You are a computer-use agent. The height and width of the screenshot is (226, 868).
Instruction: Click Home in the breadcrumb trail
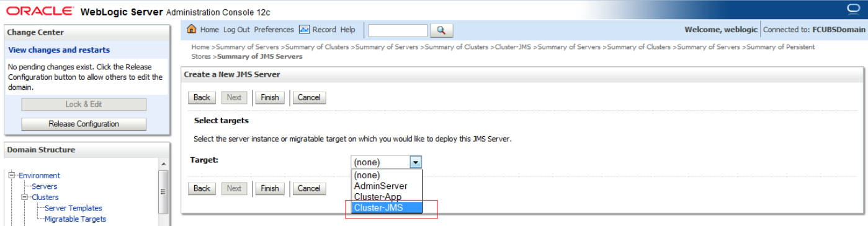(x=200, y=47)
